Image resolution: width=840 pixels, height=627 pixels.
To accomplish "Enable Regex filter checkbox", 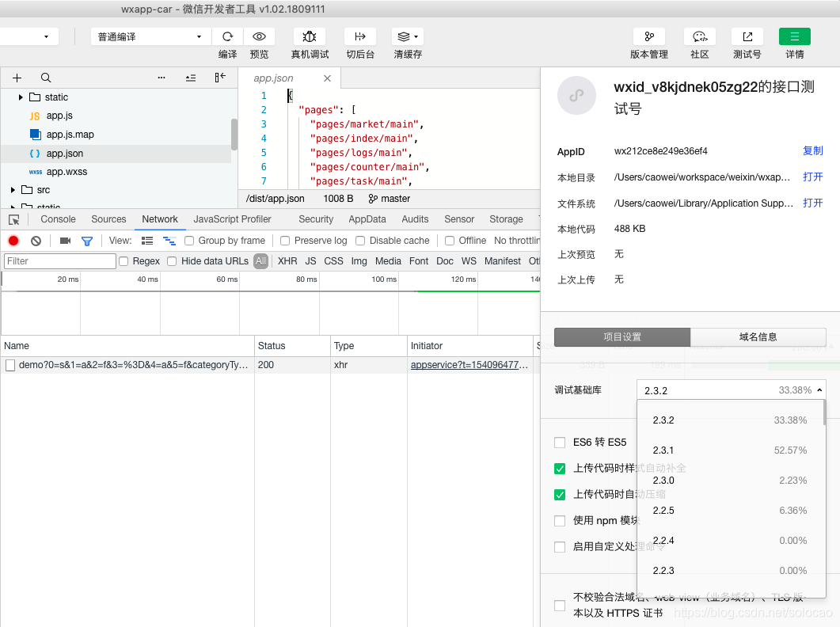I will (x=124, y=261).
